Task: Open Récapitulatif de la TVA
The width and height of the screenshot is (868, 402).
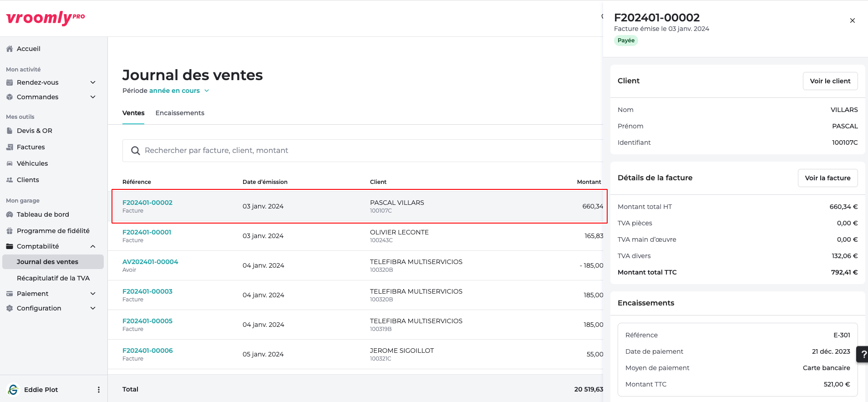Action: click(53, 278)
